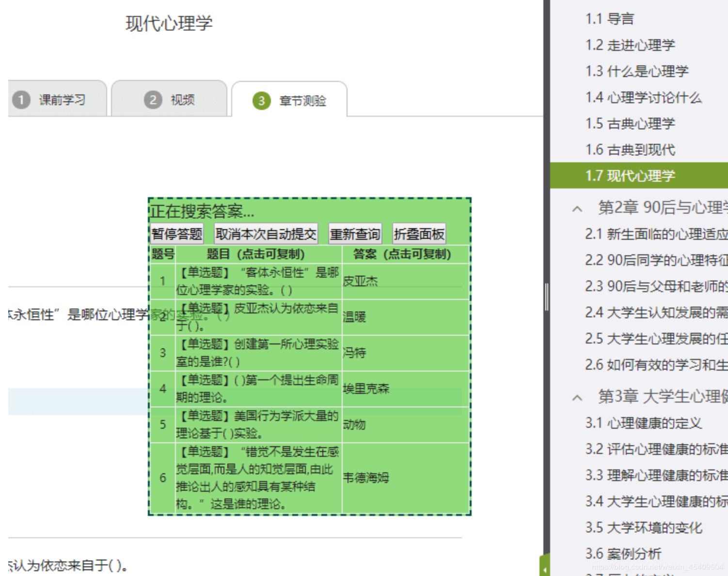Switch to the 视频 tab

[x=169, y=99]
